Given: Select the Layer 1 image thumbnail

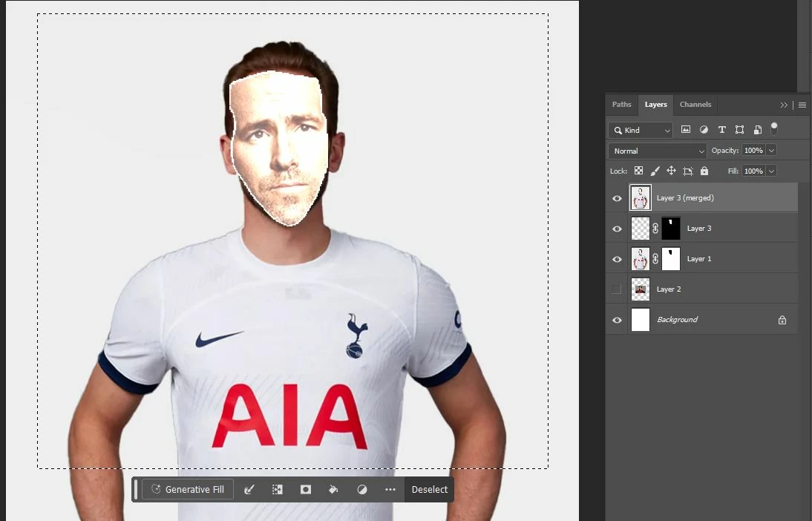Looking at the screenshot, I should tap(640, 259).
